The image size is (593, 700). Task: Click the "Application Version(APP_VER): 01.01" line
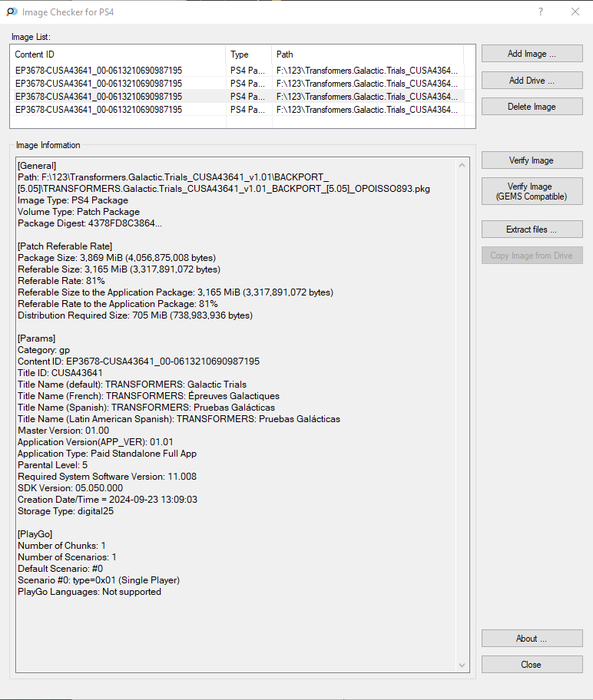[95, 442]
